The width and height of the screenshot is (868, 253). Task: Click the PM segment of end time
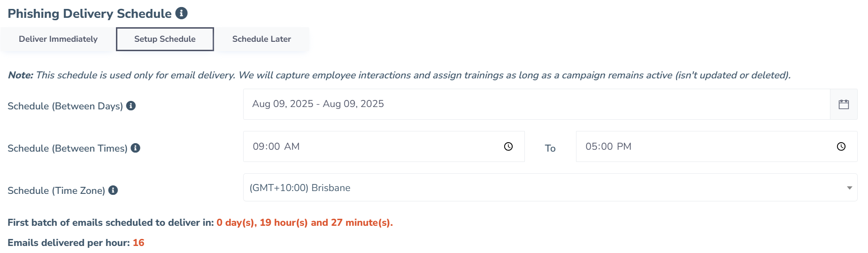pos(624,146)
